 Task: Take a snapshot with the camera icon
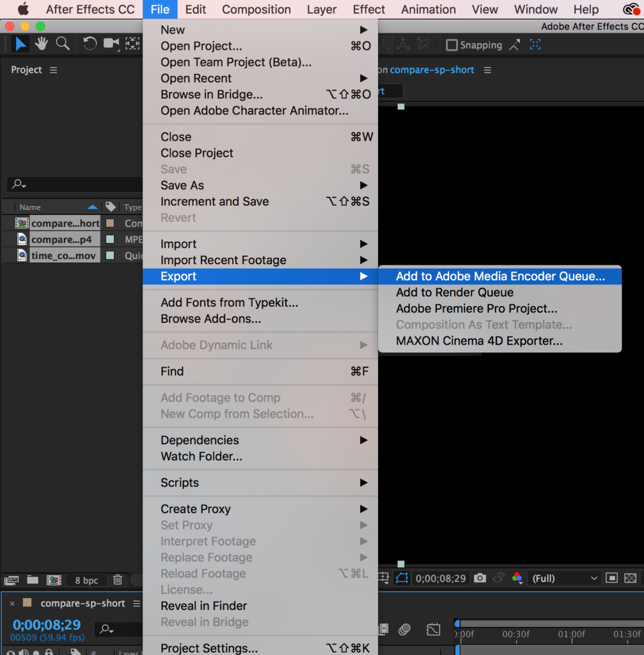point(480,578)
